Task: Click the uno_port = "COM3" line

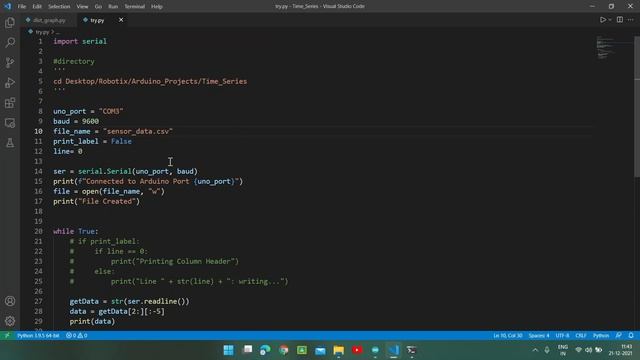Action: 88,111
